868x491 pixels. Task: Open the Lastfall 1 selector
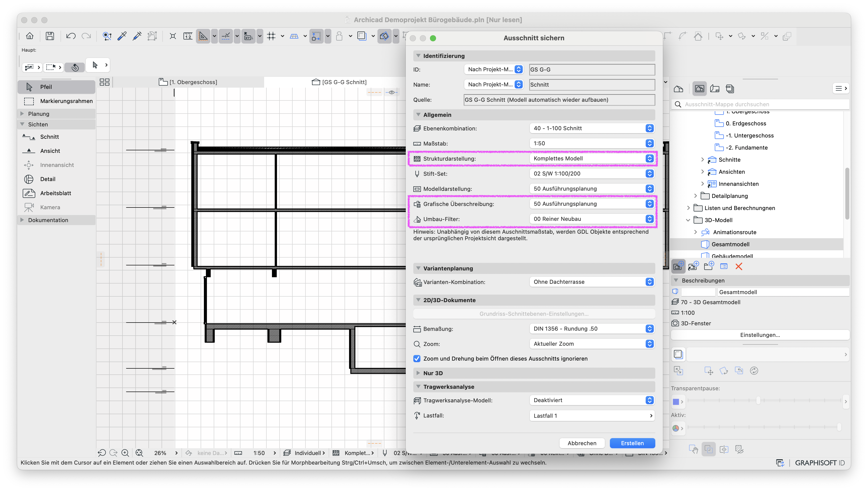coord(592,415)
